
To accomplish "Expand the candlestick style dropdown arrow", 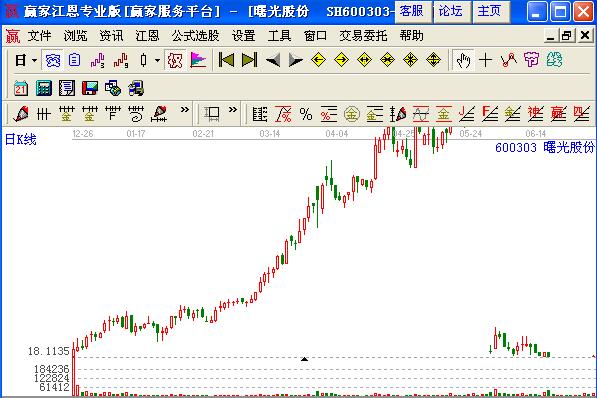I will point(157,60).
